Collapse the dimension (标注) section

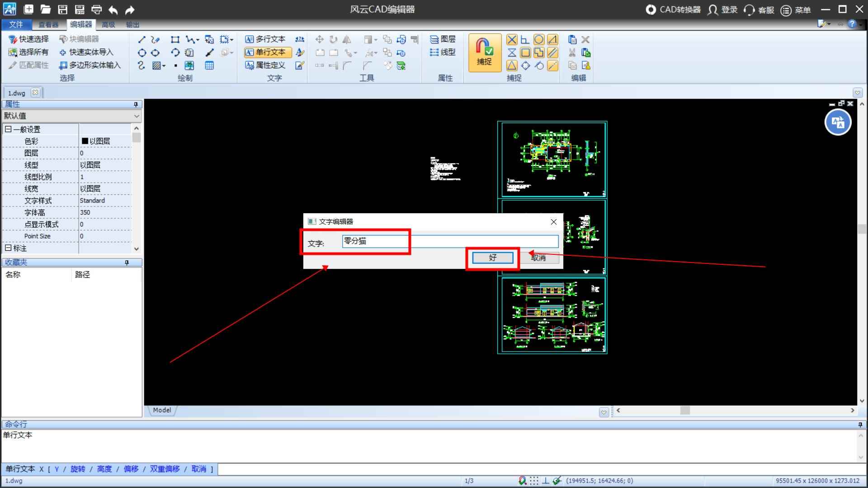pos(8,248)
